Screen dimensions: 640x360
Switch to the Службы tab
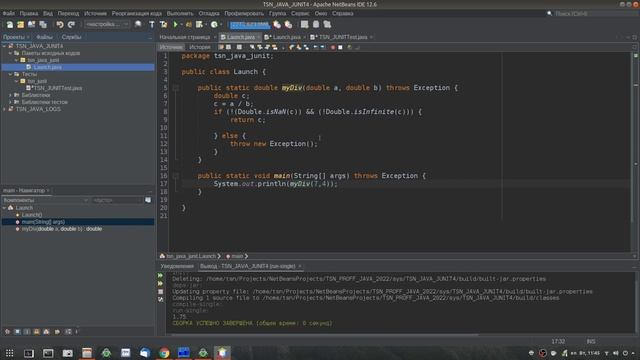[72, 37]
